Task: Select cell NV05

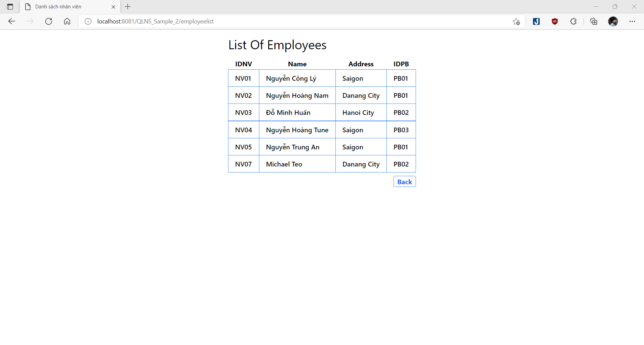Action: [x=244, y=147]
